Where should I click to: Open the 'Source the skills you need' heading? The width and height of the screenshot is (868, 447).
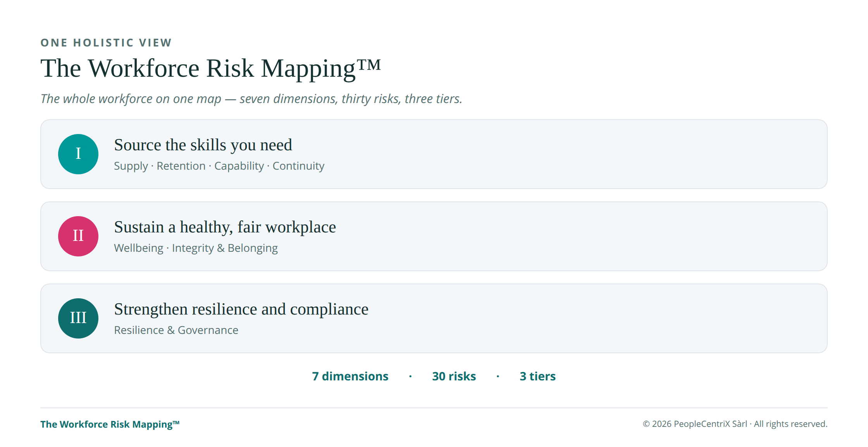(x=203, y=145)
